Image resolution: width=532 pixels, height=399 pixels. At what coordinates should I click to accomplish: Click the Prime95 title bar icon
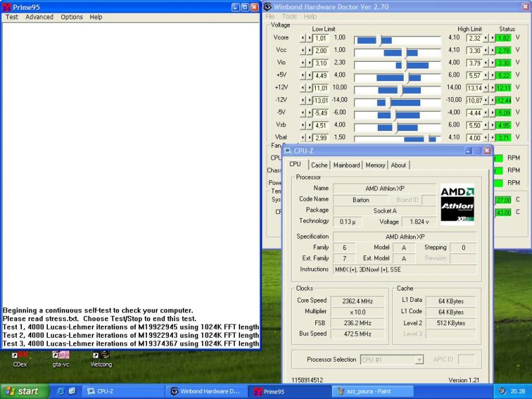pos(7,7)
